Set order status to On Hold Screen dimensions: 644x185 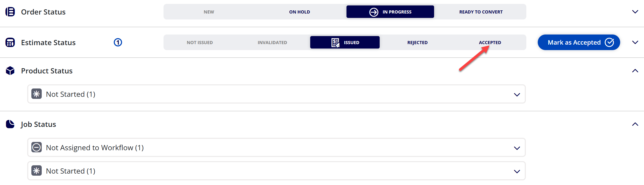tap(300, 12)
